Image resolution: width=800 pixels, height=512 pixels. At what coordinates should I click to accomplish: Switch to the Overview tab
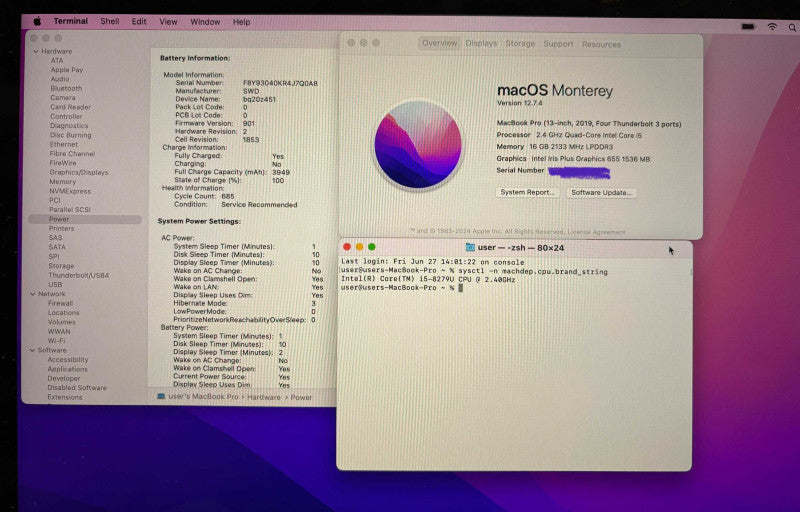[x=439, y=43]
